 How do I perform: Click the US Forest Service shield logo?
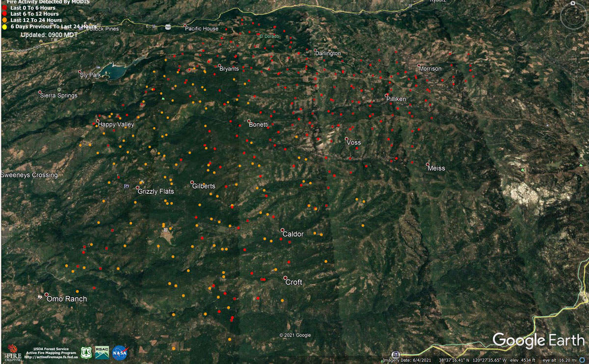pos(86,352)
